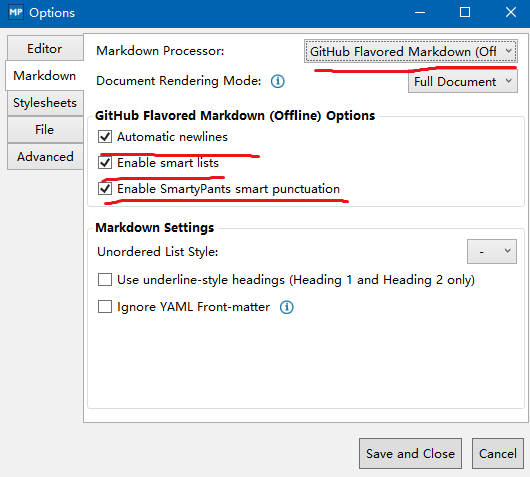The height and width of the screenshot is (477, 530).
Task: Toggle Enable smart lists checkbox
Action: [105, 163]
